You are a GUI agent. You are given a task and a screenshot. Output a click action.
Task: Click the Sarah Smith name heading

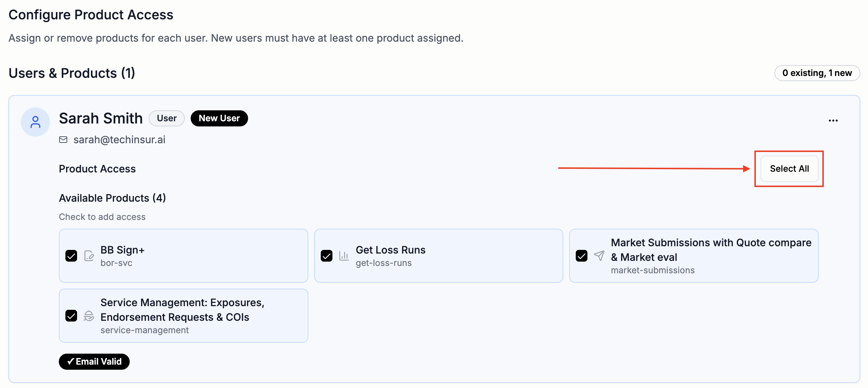pyautogui.click(x=101, y=118)
